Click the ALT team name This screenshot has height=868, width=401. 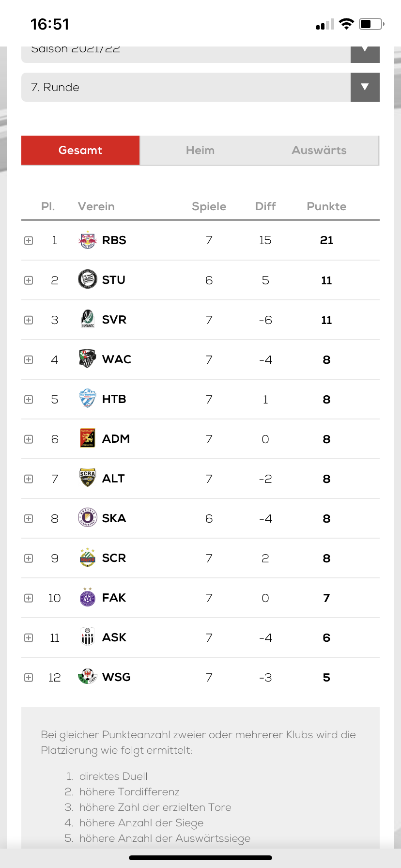(113, 479)
